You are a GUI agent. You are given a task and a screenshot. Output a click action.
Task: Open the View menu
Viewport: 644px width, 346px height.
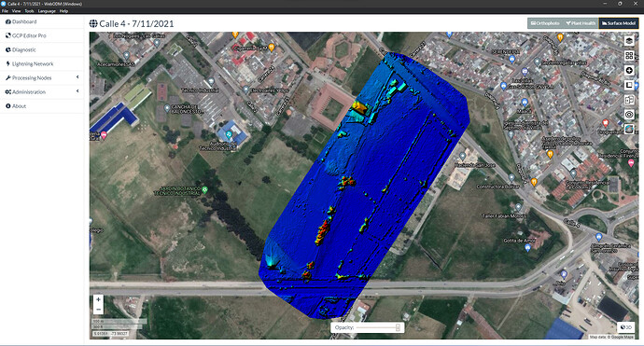(x=17, y=11)
